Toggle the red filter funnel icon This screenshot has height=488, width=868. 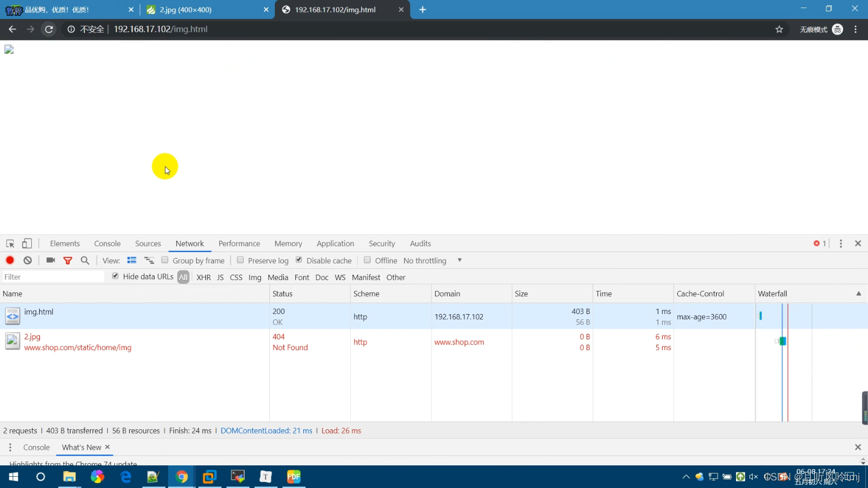[x=68, y=261]
